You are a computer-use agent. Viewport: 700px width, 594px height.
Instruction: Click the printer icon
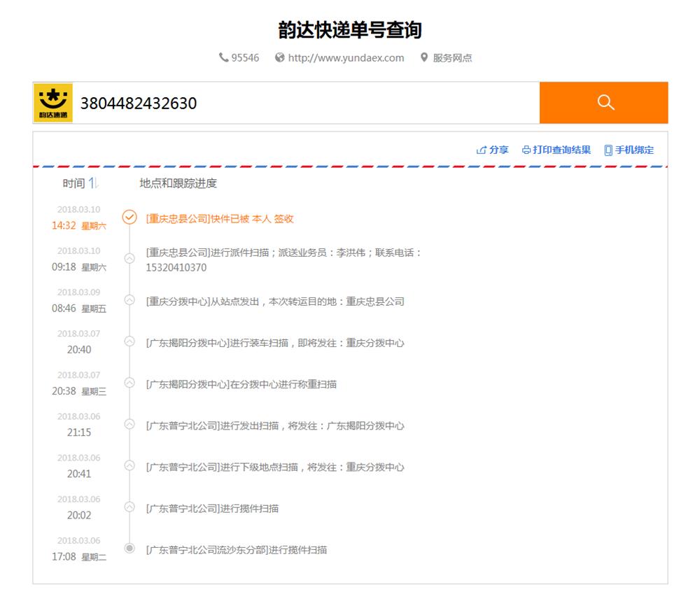click(x=526, y=150)
